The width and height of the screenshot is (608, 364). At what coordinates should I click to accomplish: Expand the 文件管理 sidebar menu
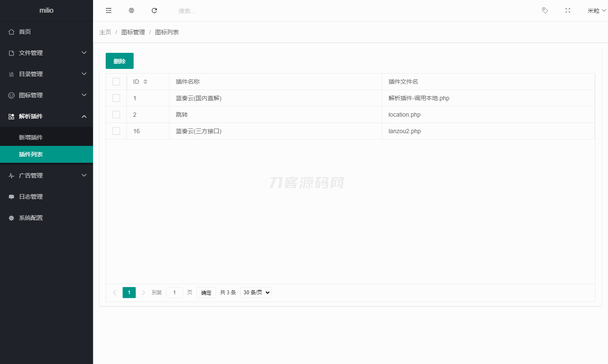[x=47, y=53]
